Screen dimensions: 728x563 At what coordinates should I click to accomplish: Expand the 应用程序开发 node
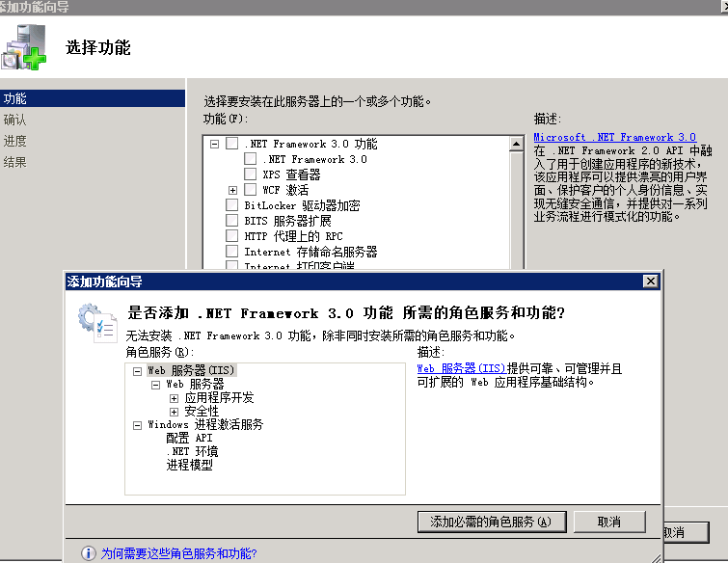point(174,398)
